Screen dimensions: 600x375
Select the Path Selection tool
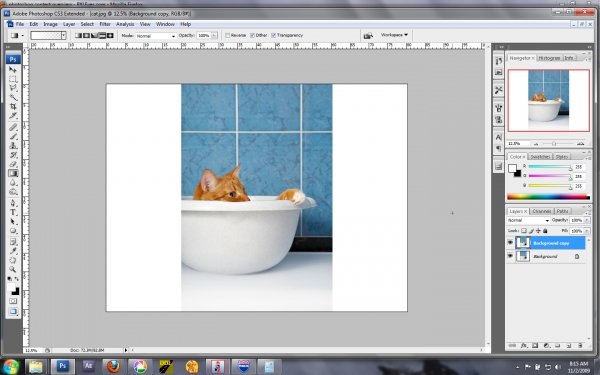13,222
